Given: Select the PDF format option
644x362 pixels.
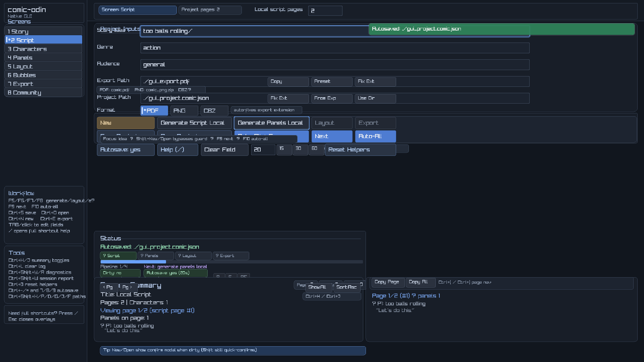Looking at the screenshot, I should point(154,111).
